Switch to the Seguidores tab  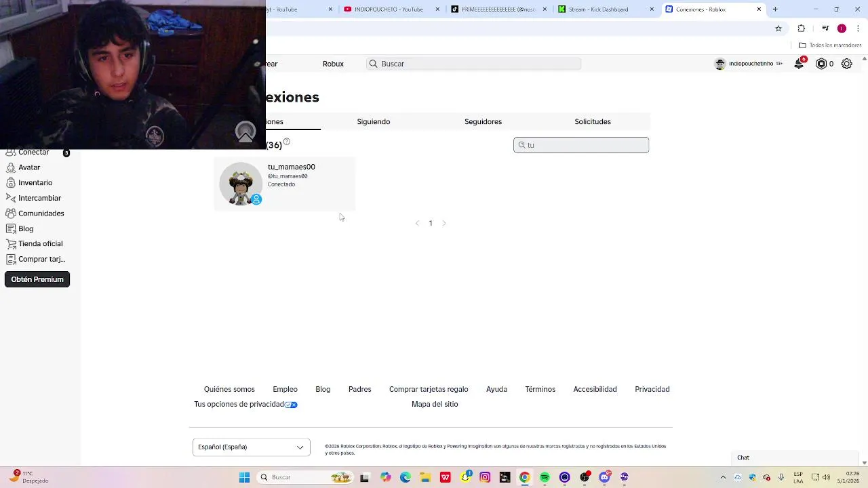point(483,122)
